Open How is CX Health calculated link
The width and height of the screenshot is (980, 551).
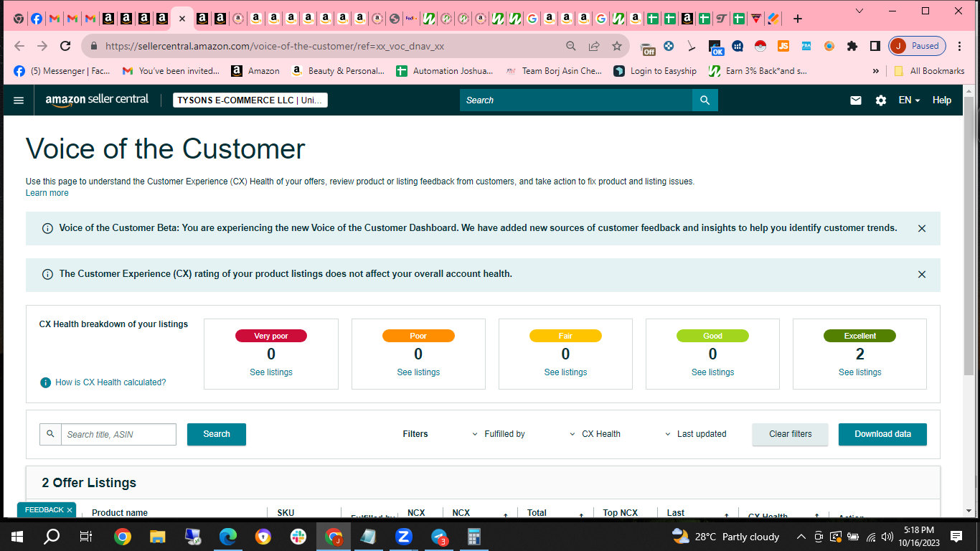pos(110,382)
